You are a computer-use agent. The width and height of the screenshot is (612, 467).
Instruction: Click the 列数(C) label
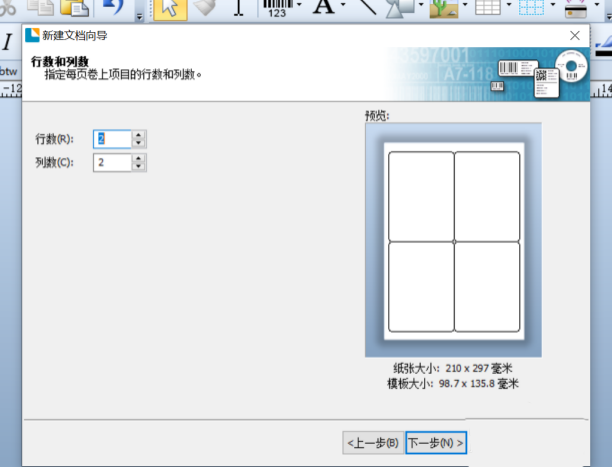tap(54, 162)
